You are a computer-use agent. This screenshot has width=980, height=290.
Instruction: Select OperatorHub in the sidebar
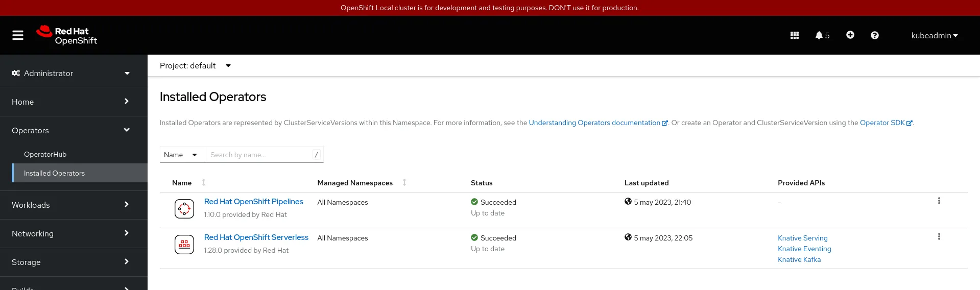pyautogui.click(x=45, y=154)
